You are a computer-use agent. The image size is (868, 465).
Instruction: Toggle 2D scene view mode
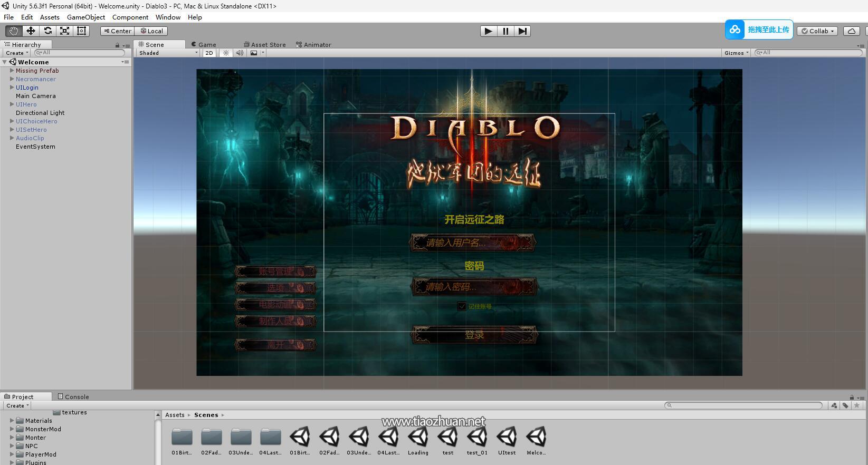[x=209, y=53]
